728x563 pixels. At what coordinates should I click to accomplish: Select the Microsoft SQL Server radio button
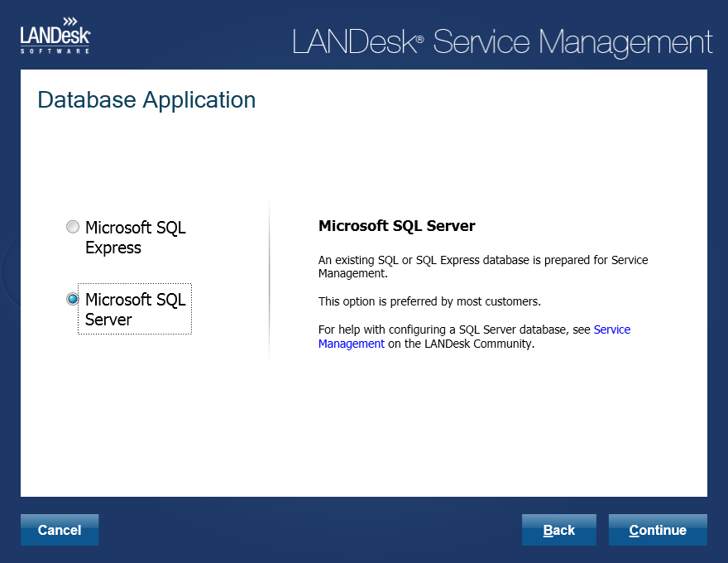pyautogui.click(x=73, y=299)
